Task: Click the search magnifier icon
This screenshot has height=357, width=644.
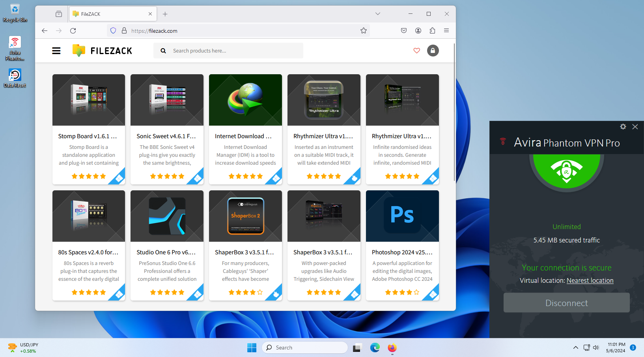Action: tap(163, 51)
